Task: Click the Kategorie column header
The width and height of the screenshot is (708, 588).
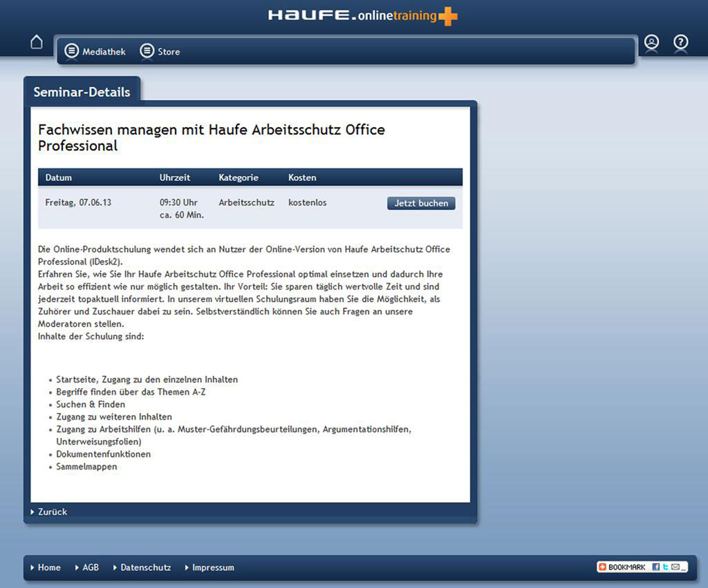Action: point(239,178)
